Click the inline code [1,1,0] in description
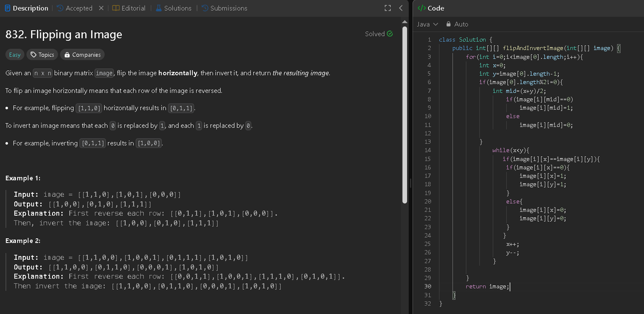Image resolution: width=644 pixels, height=314 pixels. [89, 108]
